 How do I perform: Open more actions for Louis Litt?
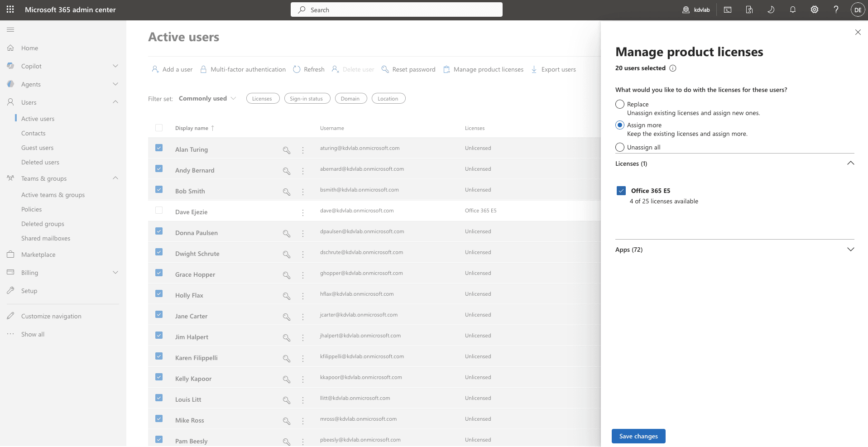[x=303, y=400]
